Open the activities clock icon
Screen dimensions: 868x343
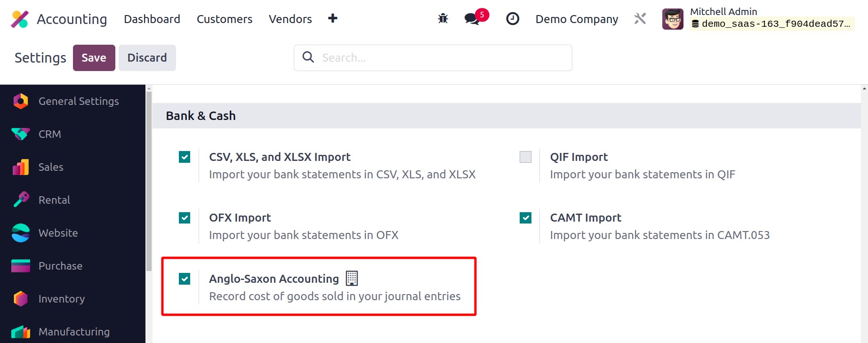[513, 19]
